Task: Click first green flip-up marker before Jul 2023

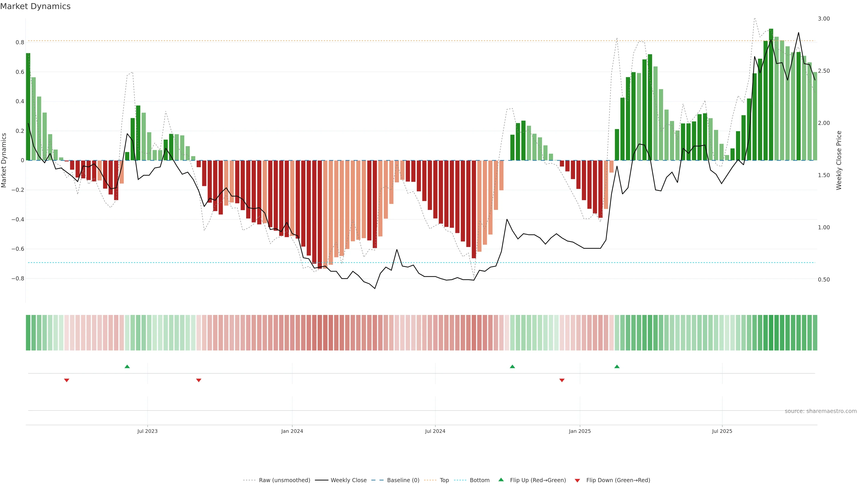Action: coord(127,366)
